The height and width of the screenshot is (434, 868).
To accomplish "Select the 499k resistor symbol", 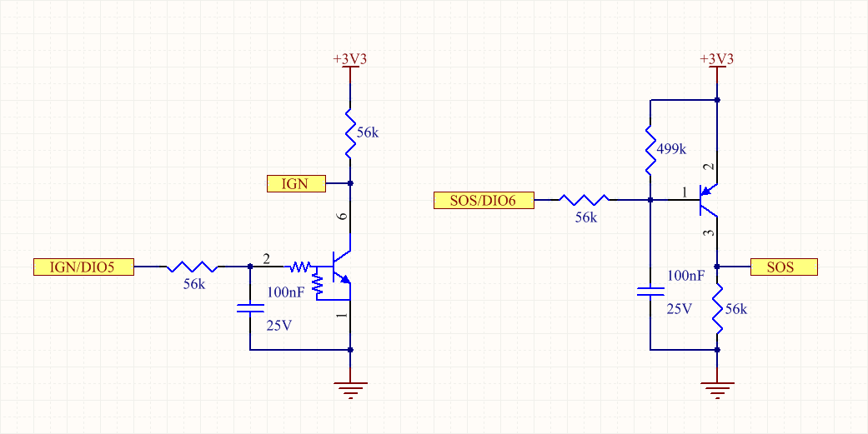I will point(650,149).
